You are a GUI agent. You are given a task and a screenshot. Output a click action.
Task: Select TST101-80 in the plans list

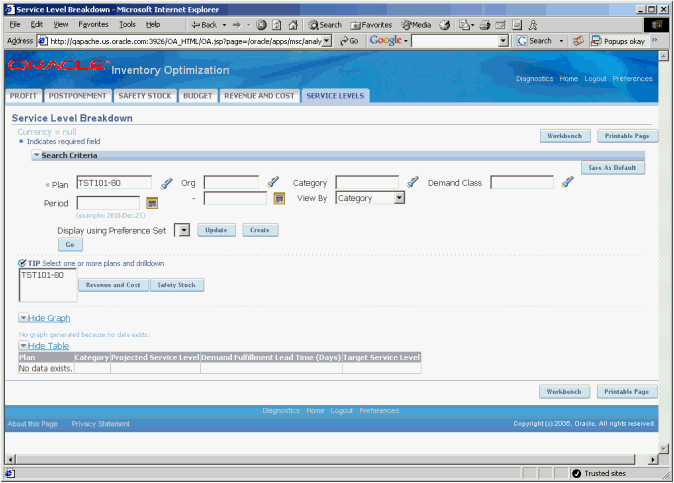[x=42, y=275]
